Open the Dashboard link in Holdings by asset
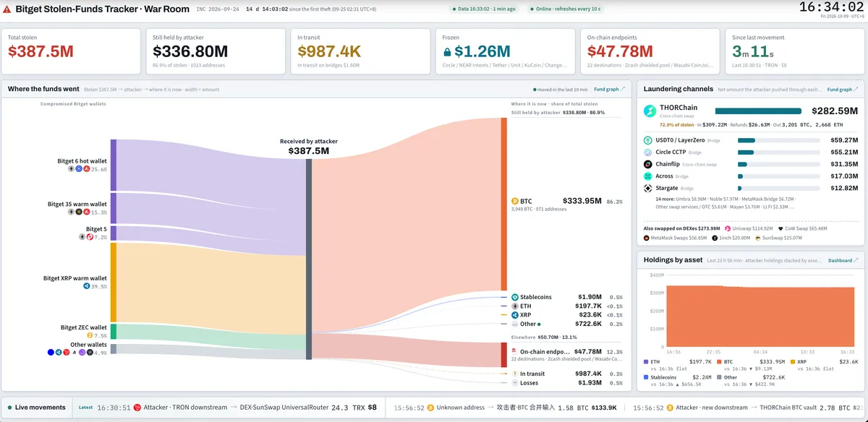This screenshot has width=868, height=422. click(843, 260)
